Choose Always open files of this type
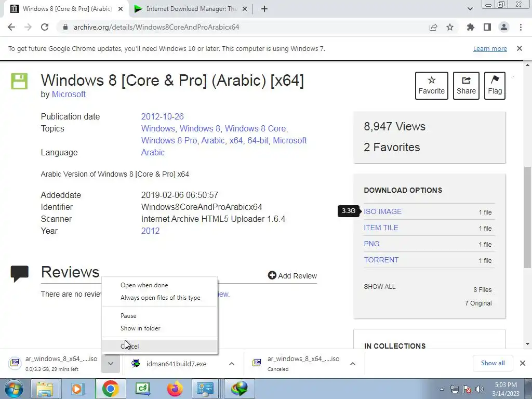The height and width of the screenshot is (399, 532). pyautogui.click(x=159, y=298)
